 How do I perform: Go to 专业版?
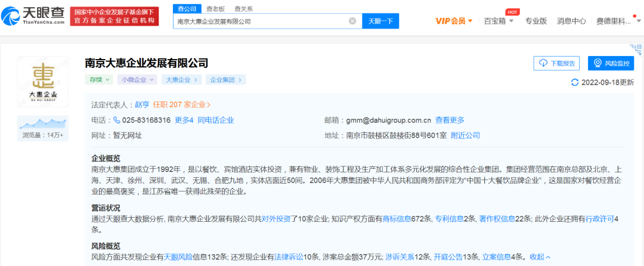536,21
